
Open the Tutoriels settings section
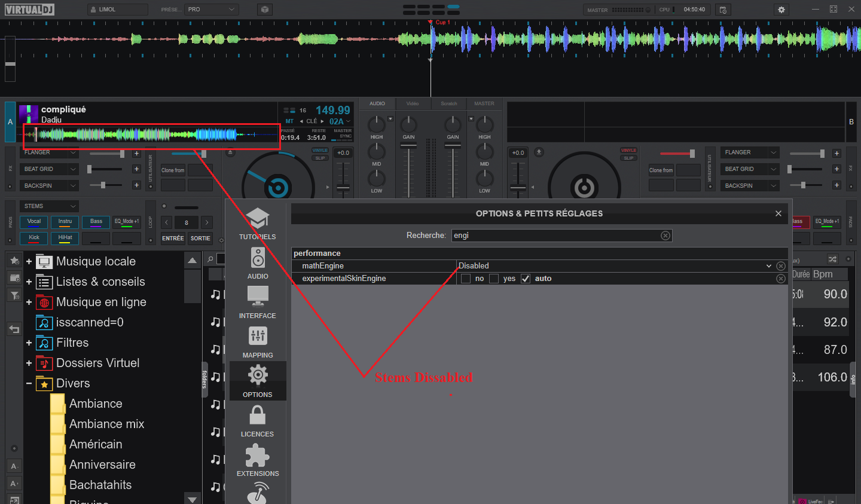point(258,224)
